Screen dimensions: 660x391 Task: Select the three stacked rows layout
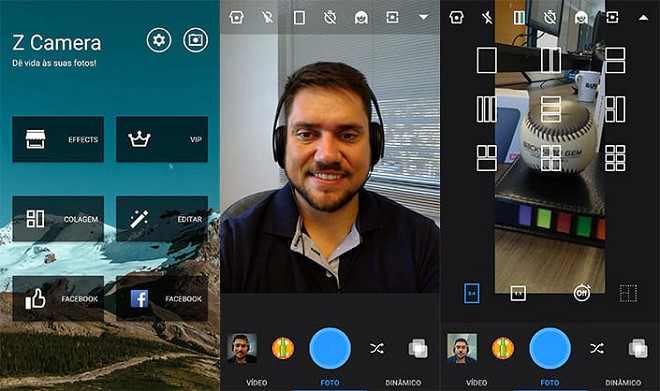tap(551, 109)
